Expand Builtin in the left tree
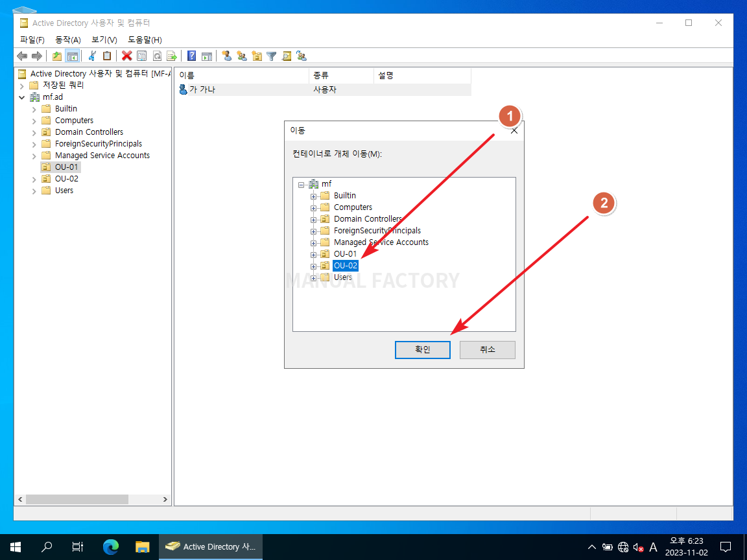747x560 pixels. click(34, 109)
